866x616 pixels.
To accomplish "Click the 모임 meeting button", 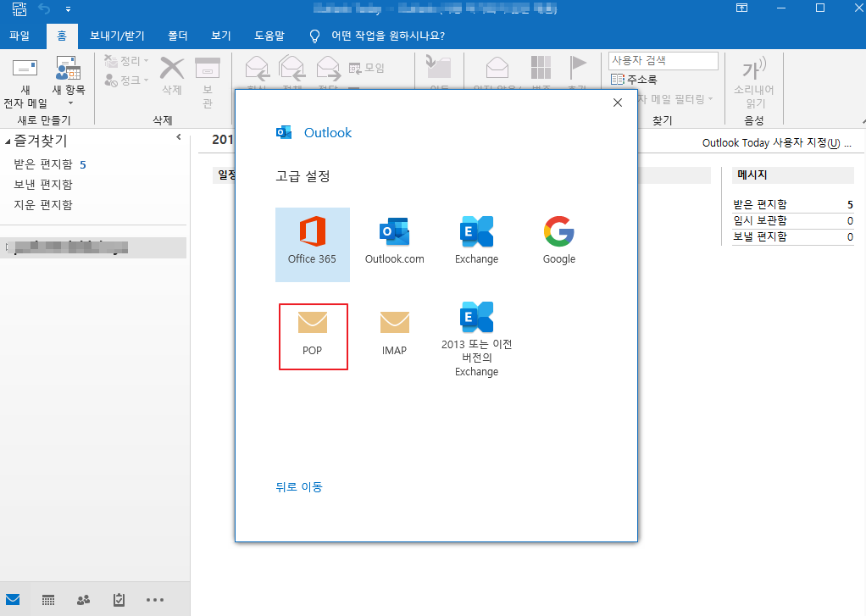I will point(366,68).
